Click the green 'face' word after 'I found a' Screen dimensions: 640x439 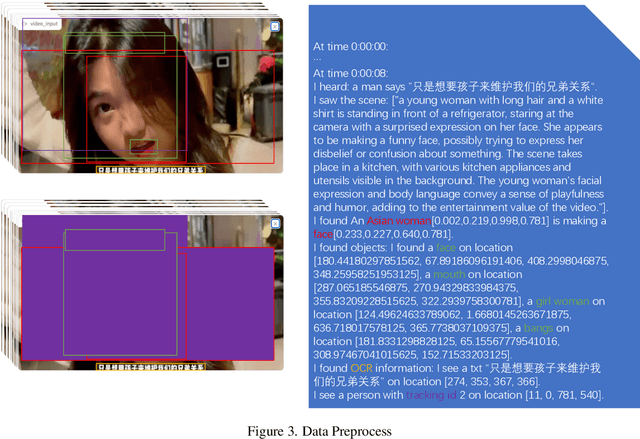[446, 248]
